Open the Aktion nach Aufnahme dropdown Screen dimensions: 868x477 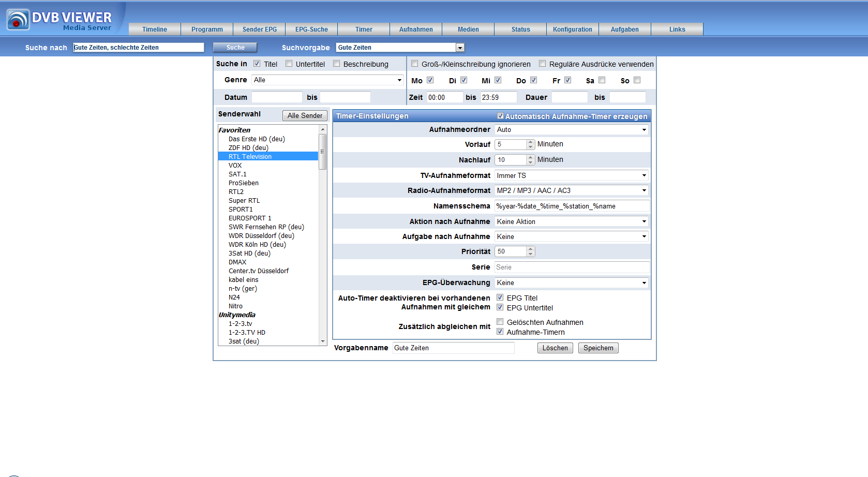572,221
